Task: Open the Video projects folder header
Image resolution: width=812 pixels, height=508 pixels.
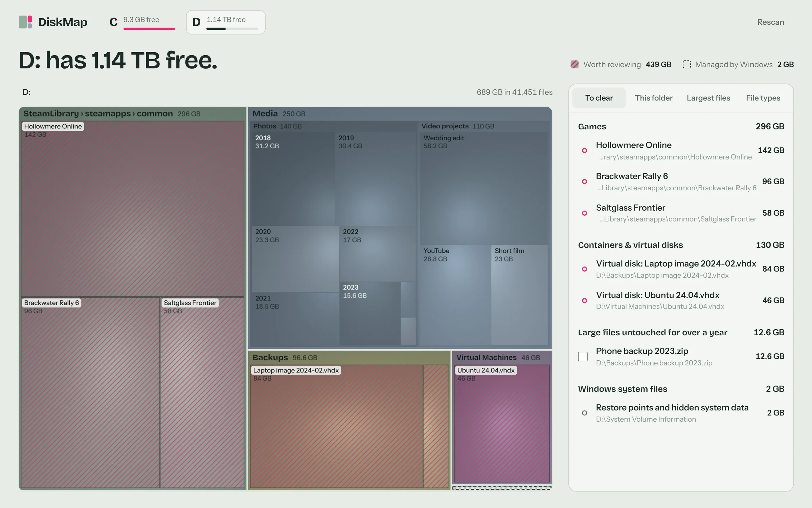Action: point(484,126)
